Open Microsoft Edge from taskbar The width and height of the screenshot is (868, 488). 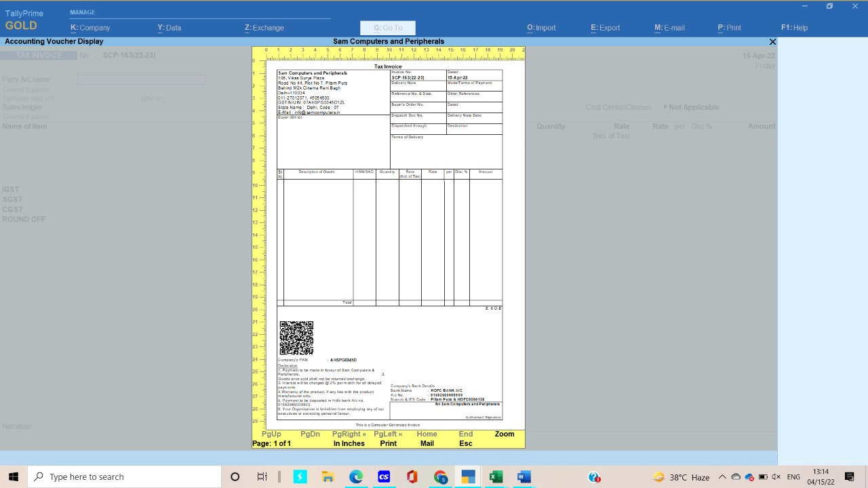point(356,476)
